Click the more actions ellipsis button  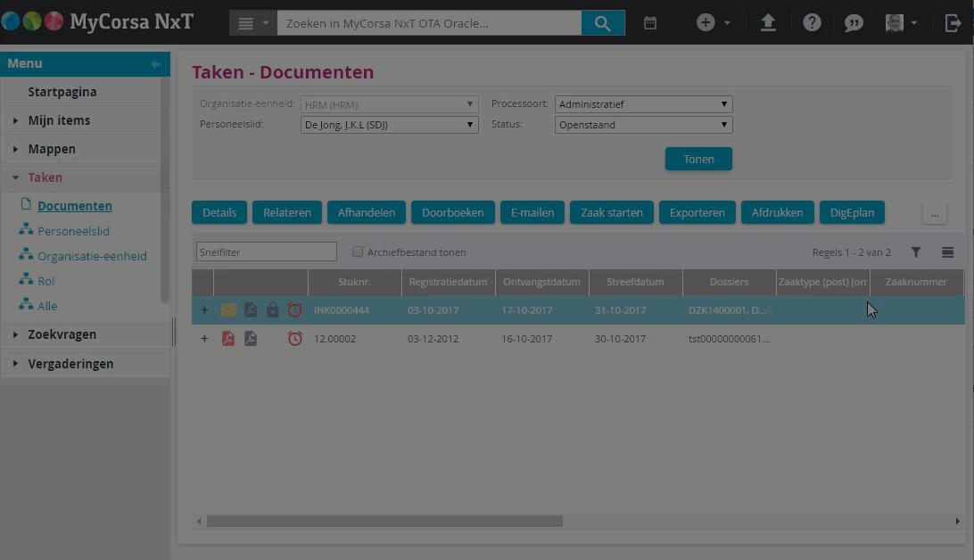[x=934, y=213]
